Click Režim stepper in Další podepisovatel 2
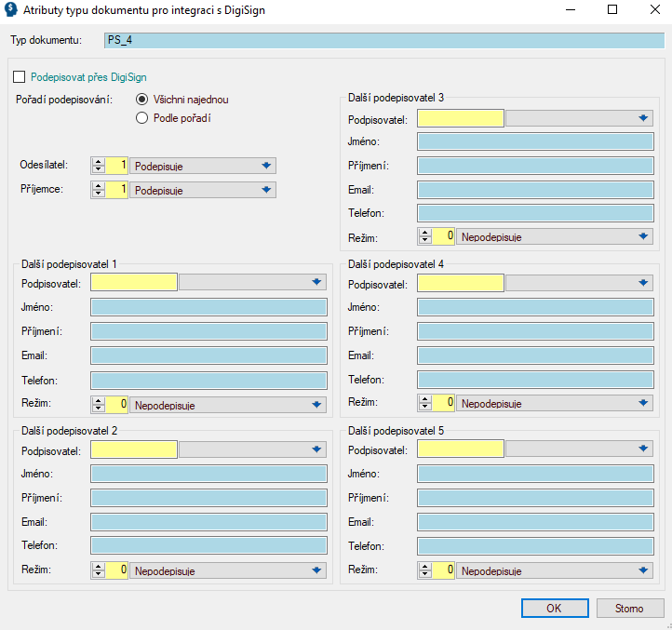 point(99,570)
